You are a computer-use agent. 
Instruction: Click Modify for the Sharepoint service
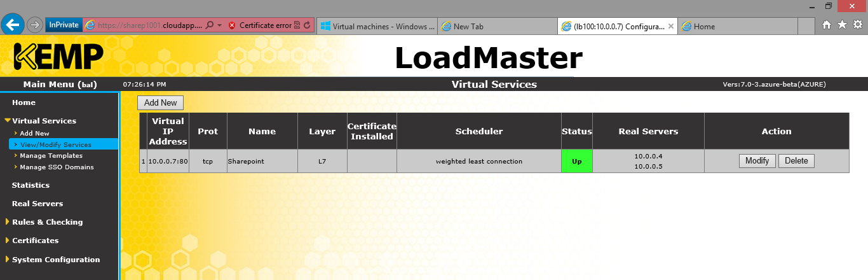tap(757, 161)
